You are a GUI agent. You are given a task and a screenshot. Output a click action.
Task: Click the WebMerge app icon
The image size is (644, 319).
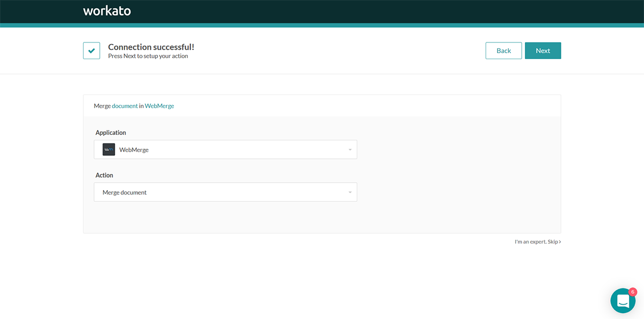109,150
